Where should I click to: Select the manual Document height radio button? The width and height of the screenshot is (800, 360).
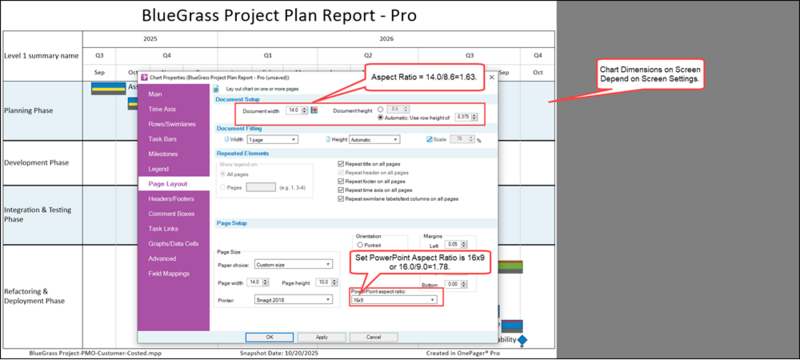point(380,109)
